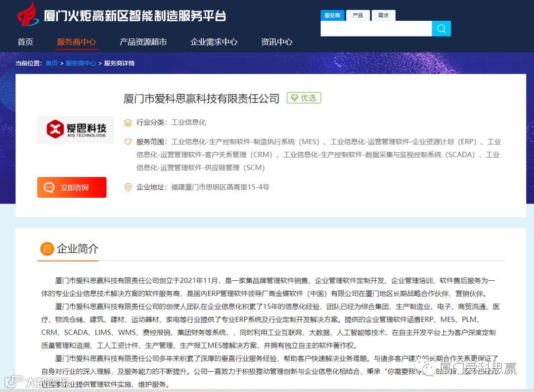
Task: Click the 爱思科技 company logo
Action: coord(76,130)
